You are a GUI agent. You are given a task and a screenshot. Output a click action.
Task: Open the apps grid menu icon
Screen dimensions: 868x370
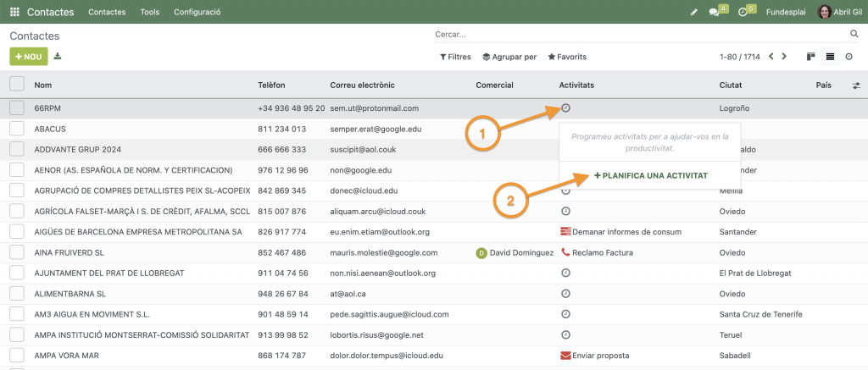click(x=14, y=12)
